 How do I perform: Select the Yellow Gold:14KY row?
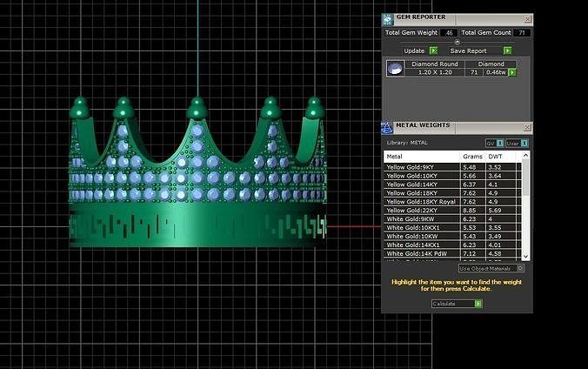(452, 184)
